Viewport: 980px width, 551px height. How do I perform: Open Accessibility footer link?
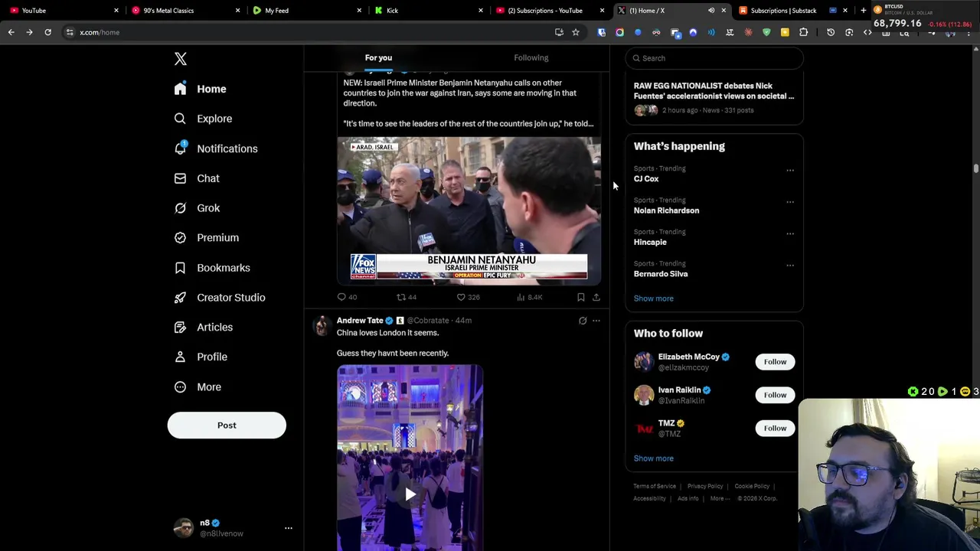point(649,498)
